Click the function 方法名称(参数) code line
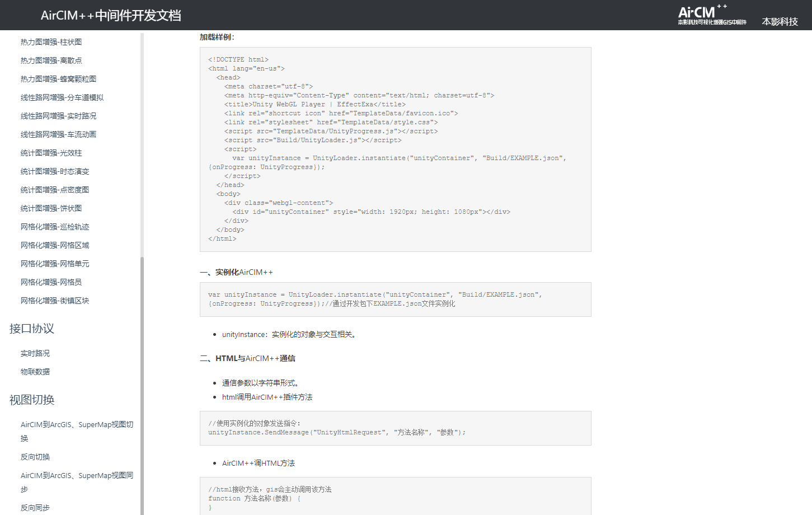This screenshot has height=515, width=812. click(255, 498)
